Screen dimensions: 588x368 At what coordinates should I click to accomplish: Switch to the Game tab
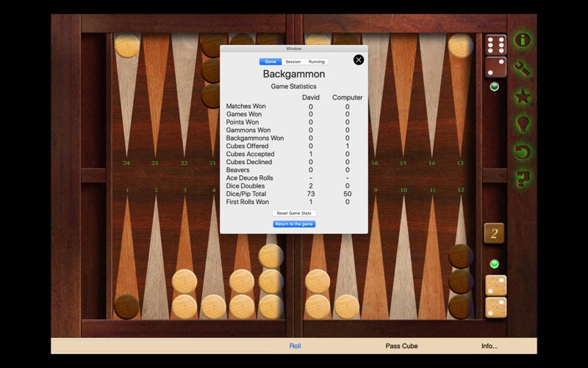[270, 62]
